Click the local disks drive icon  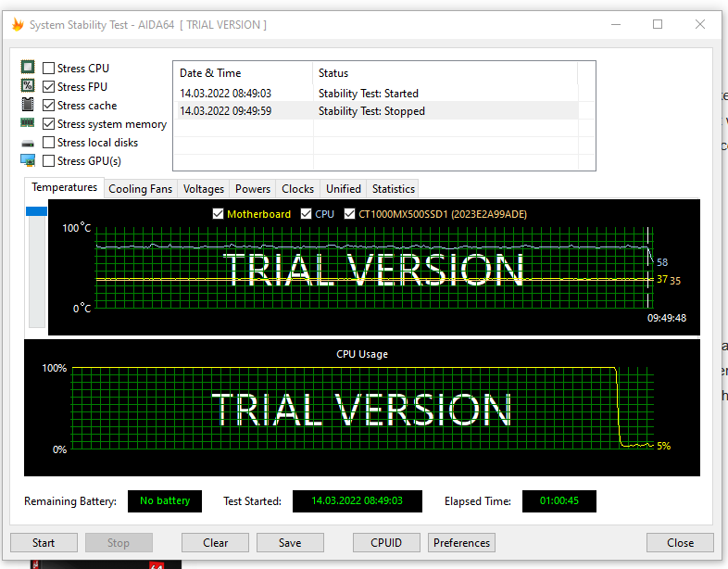coord(28,144)
